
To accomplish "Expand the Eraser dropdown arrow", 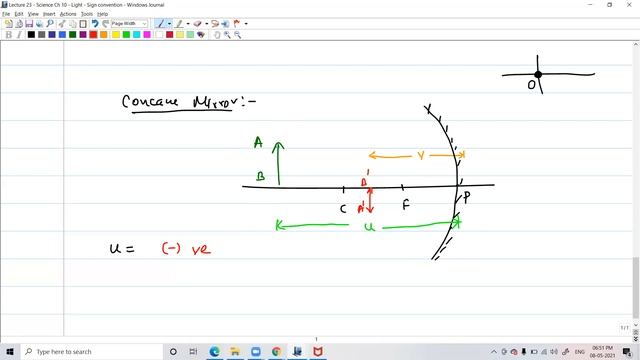I will [207, 24].
